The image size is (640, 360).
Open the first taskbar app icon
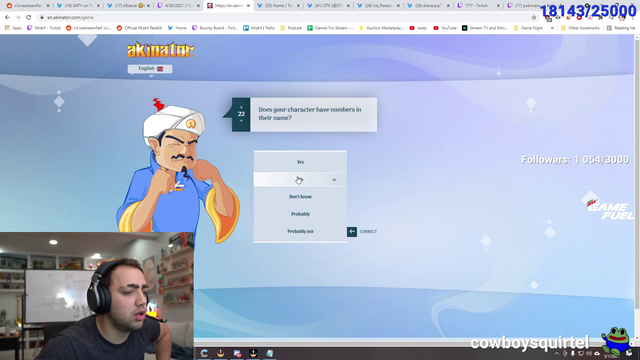coord(204,353)
